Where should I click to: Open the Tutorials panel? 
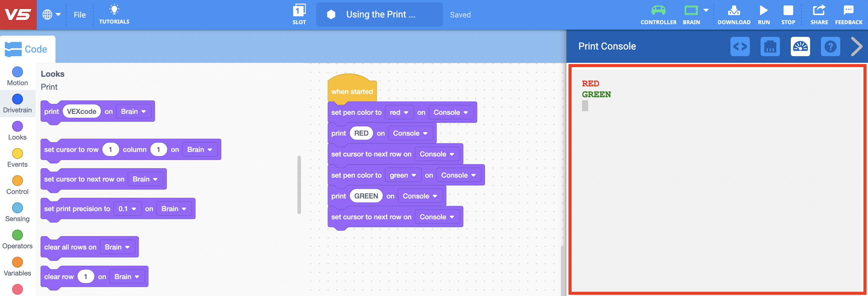point(114,14)
